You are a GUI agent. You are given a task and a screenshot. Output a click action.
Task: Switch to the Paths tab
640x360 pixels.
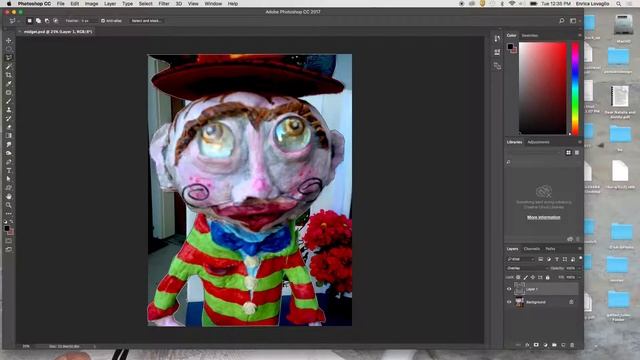(x=550, y=249)
